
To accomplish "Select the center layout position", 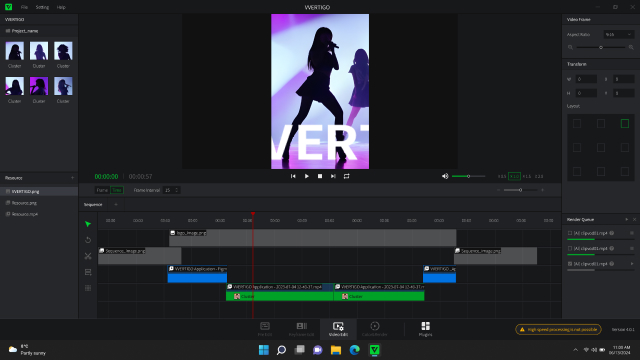I will [601, 147].
